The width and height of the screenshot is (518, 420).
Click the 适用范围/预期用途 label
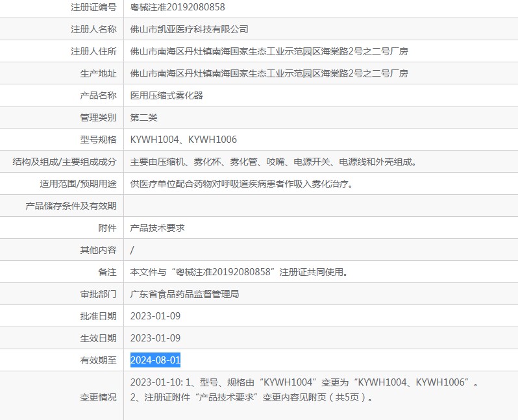click(x=78, y=184)
